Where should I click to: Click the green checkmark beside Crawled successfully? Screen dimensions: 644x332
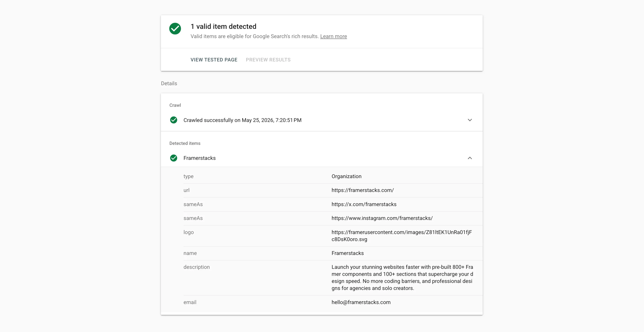tap(173, 120)
